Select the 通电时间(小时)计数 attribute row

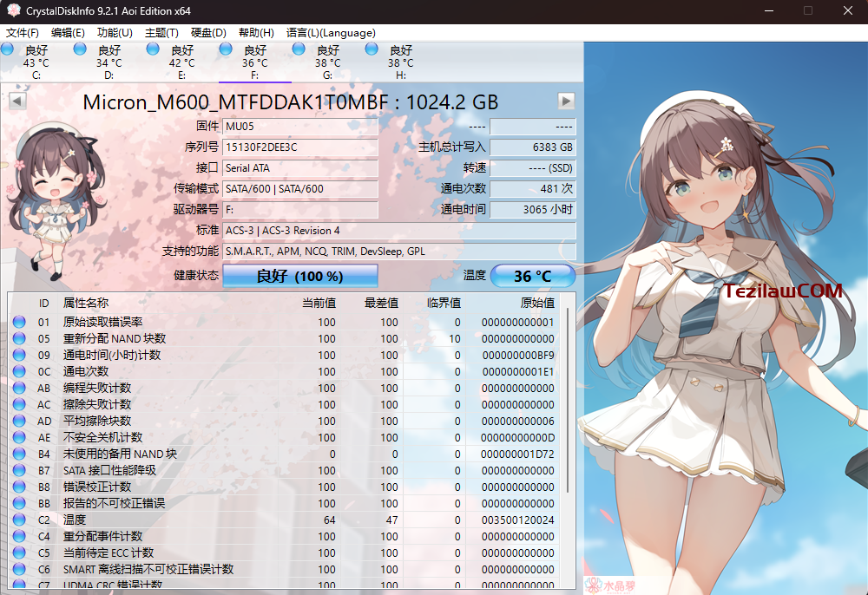pos(284,355)
